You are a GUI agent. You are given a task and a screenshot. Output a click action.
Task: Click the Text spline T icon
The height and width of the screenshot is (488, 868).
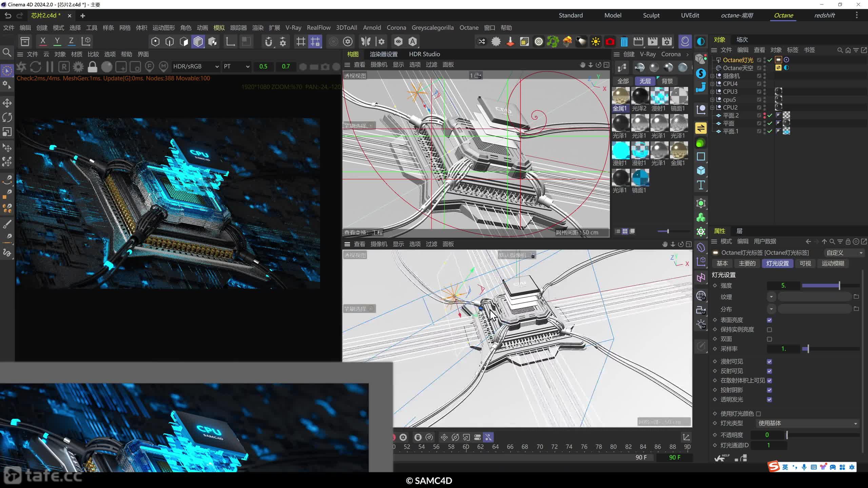point(701,185)
